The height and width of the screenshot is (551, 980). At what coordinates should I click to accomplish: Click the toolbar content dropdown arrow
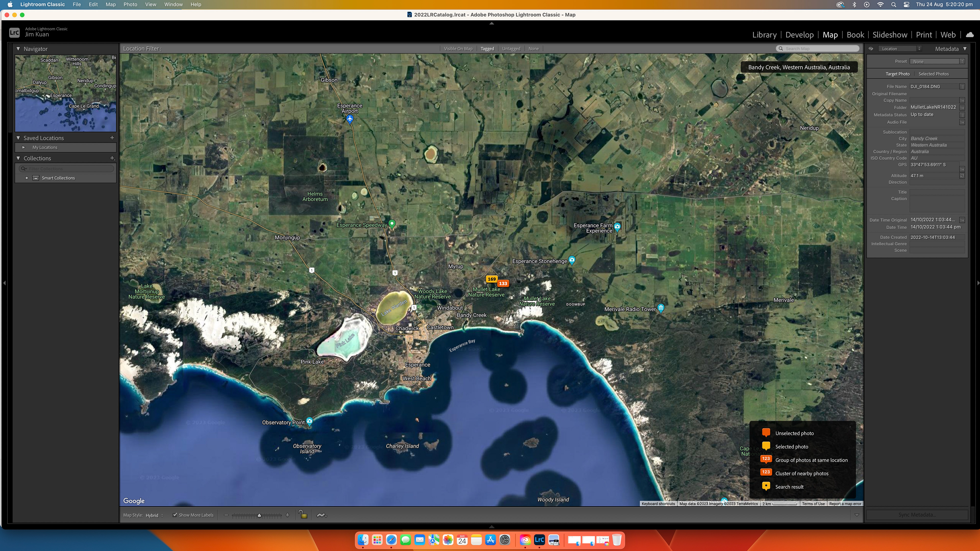856,515
